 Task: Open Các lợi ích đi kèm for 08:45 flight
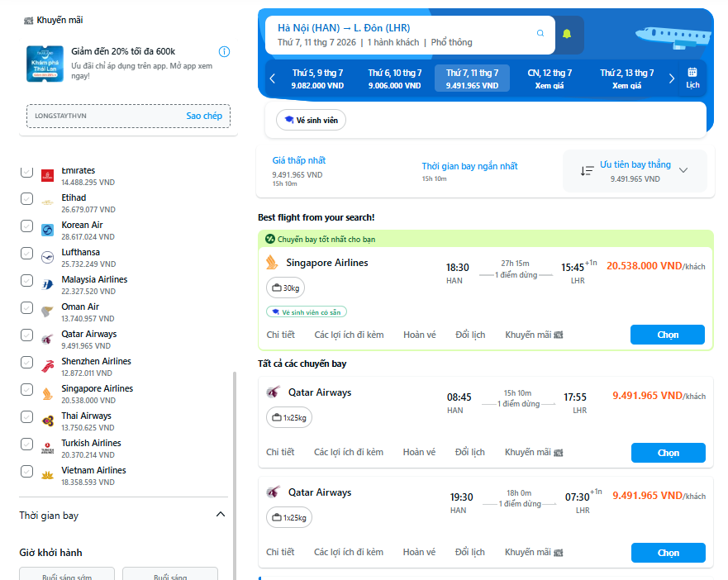pyautogui.click(x=349, y=452)
